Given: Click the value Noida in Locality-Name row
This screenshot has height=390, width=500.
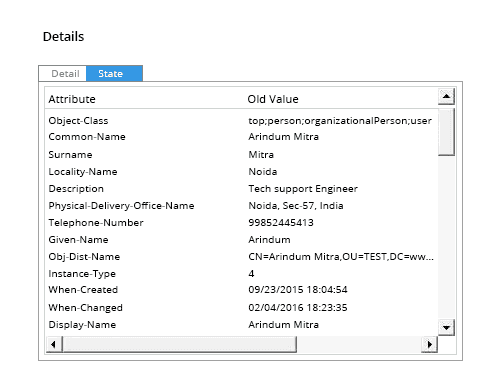Looking at the screenshot, I should (x=263, y=172).
